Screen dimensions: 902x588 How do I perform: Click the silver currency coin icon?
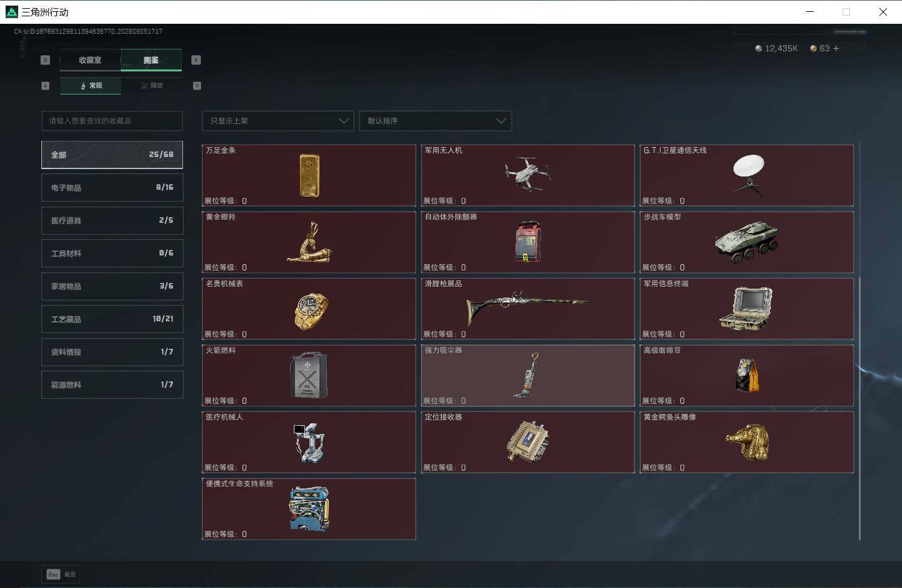point(759,48)
